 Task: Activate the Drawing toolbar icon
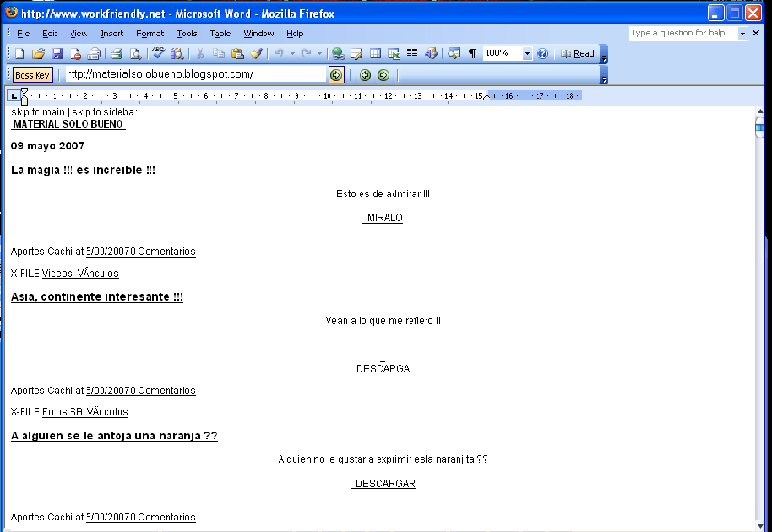(x=429, y=52)
